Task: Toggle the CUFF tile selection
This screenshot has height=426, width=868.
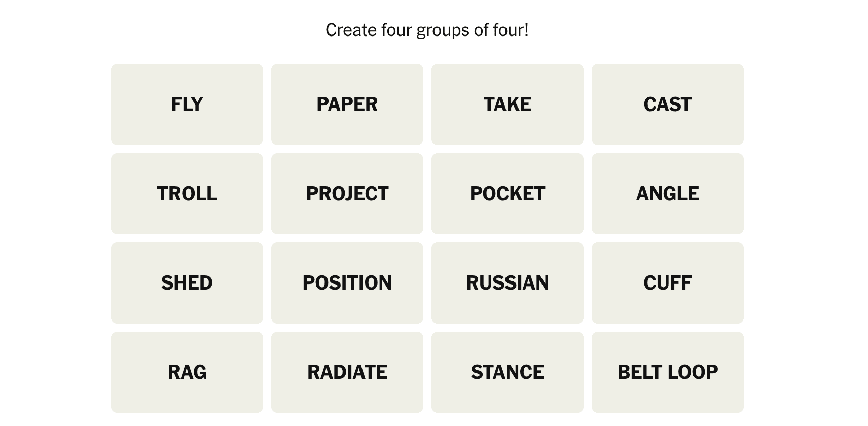Action: pos(668,283)
